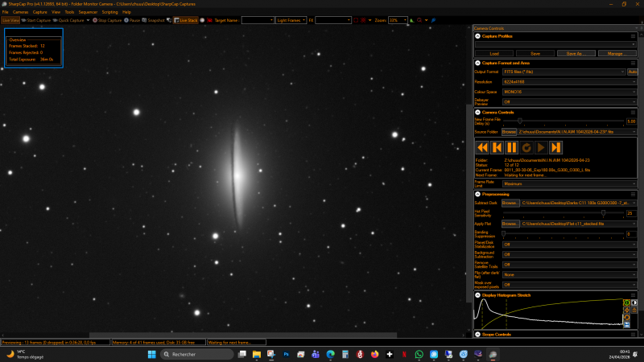This screenshot has height=362, width=644.
Task: Open the File menu
Action: tap(6, 12)
